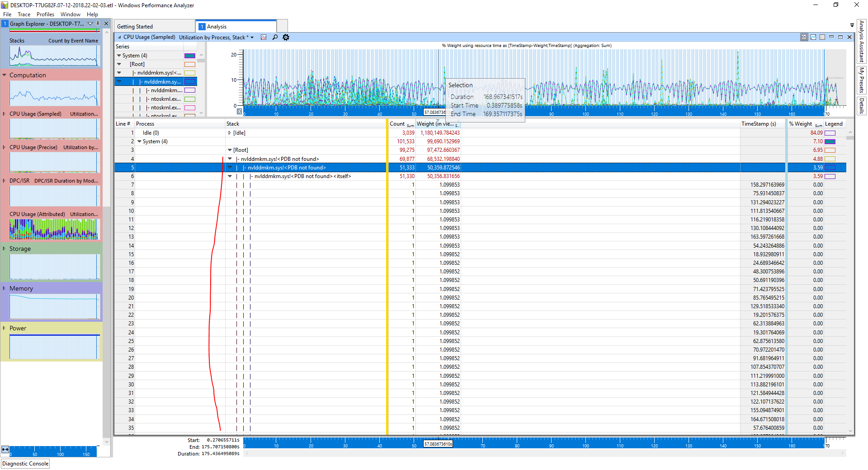Toggle System (4) series color box

(190, 56)
